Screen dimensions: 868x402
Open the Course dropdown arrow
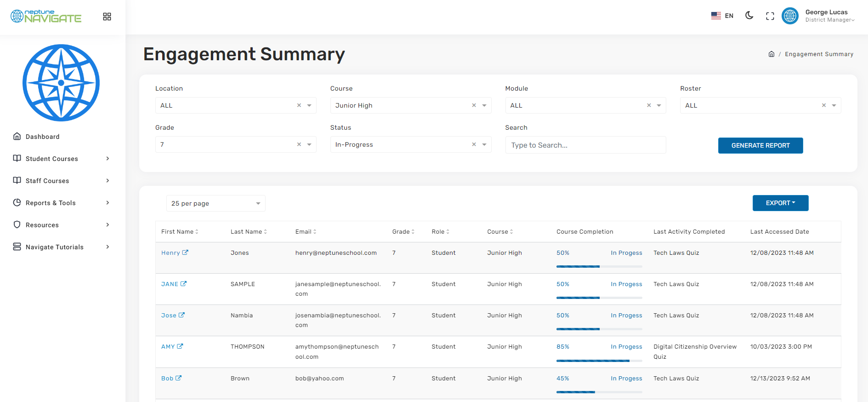point(484,105)
